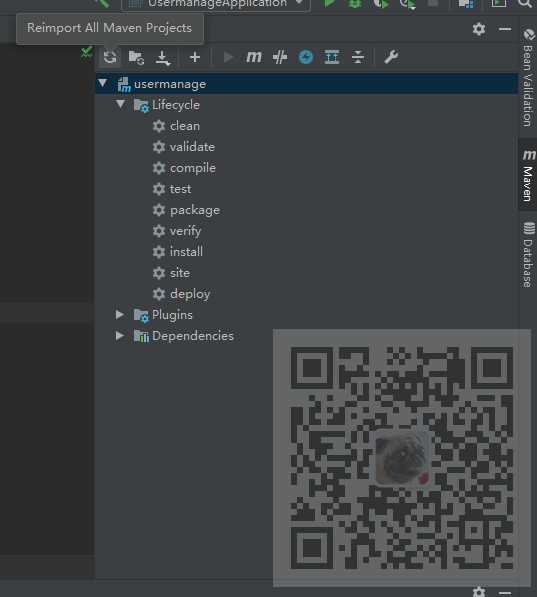Hide the Maven tool window
Viewport: 537px width, 597px height.
pos(505,29)
